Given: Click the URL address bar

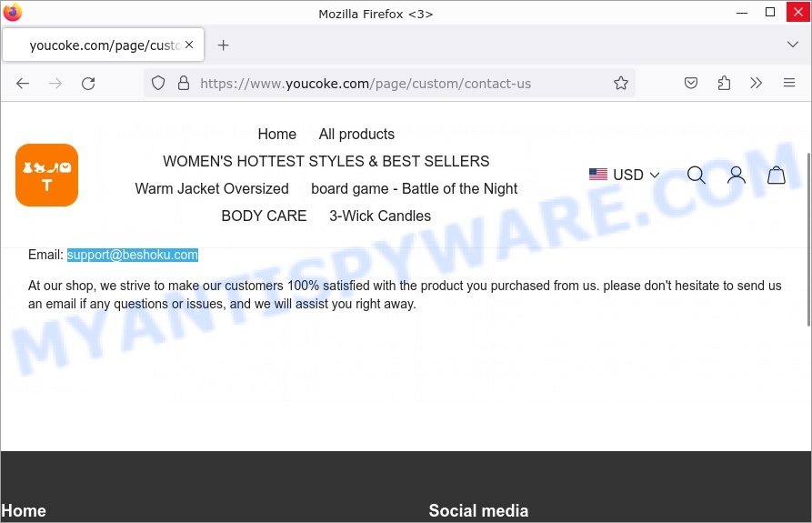Looking at the screenshot, I should point(388,83).
